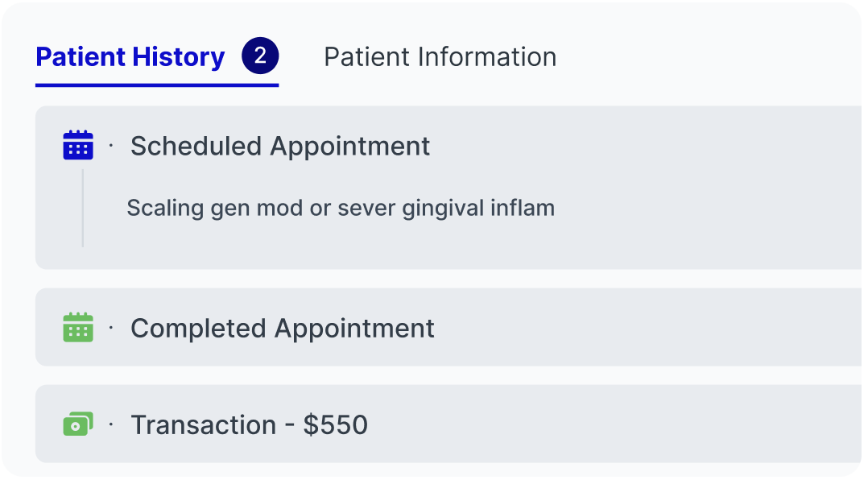The image size is (868, 480).
Task: Open the Scheduled Appointment heading
Action: 280,146
